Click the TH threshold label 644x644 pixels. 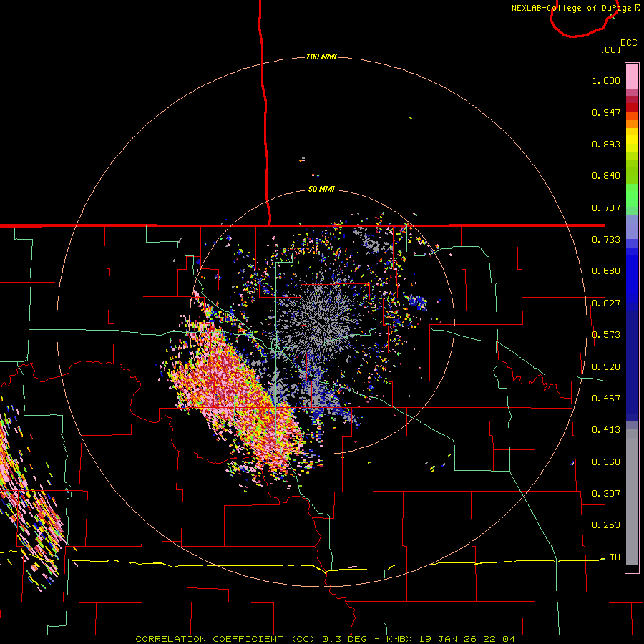tap(615, 557)
